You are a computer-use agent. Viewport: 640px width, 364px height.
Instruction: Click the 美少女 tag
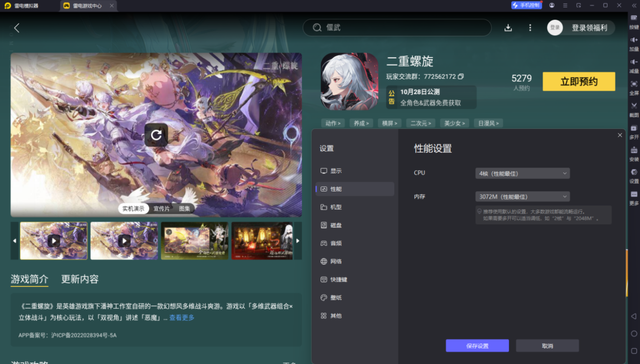pos(455,123)
